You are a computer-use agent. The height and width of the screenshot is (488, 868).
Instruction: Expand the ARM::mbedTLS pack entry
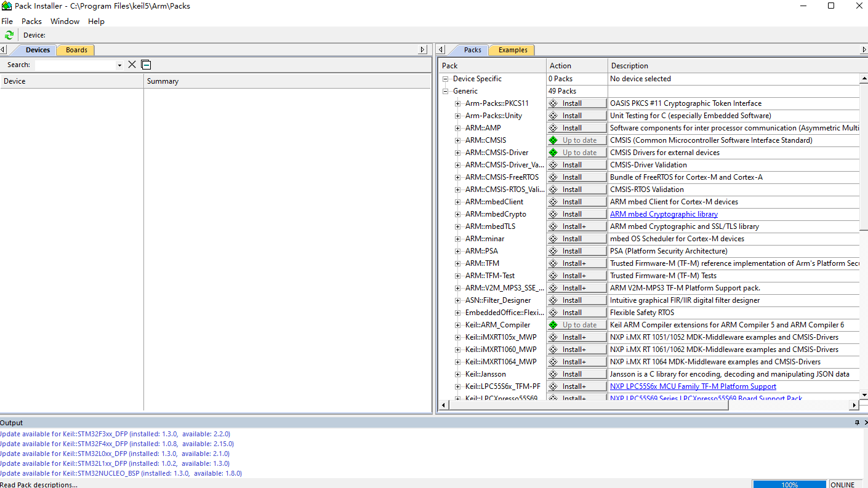click(x=458, y=226)
